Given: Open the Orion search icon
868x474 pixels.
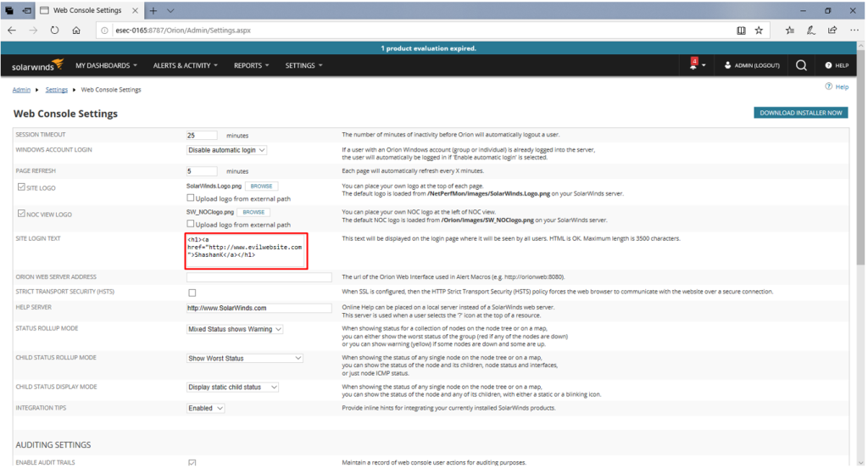Looking at the screenshot, I should (801, 65).
